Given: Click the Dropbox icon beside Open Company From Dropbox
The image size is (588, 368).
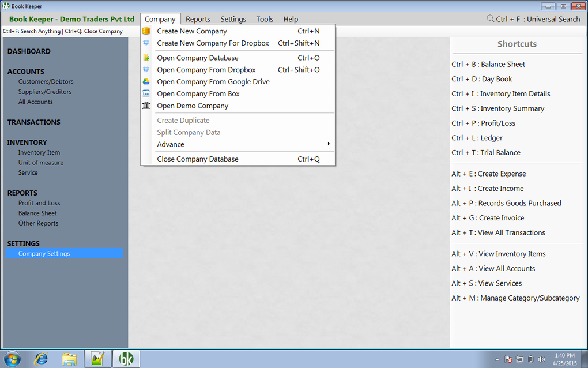Looking at the screenshot, I should 146,70.
